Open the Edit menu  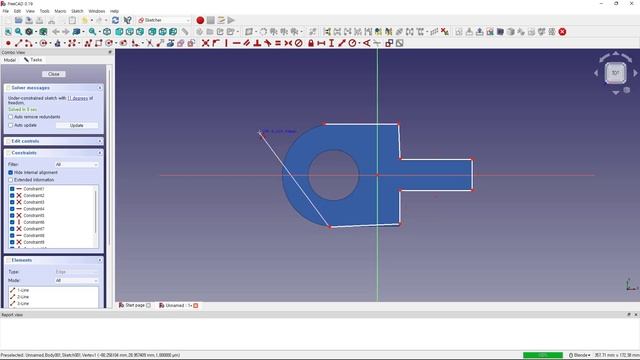click(17, 11)
